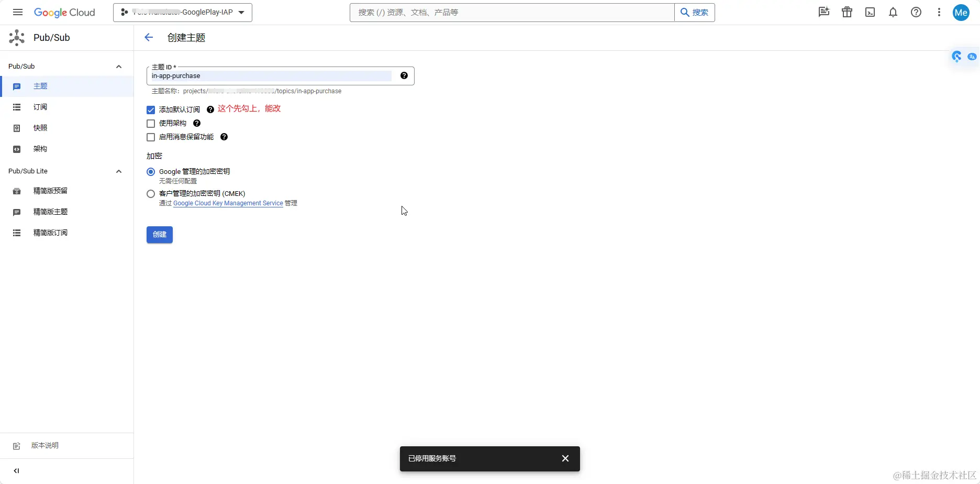Click the 加密 section heading
Screen dimensions: 980x484
pyautogui.click(x=154, y=156)
